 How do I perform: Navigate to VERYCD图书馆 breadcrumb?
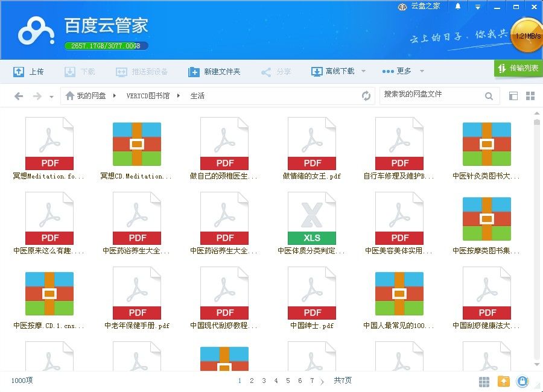(148, 96)
